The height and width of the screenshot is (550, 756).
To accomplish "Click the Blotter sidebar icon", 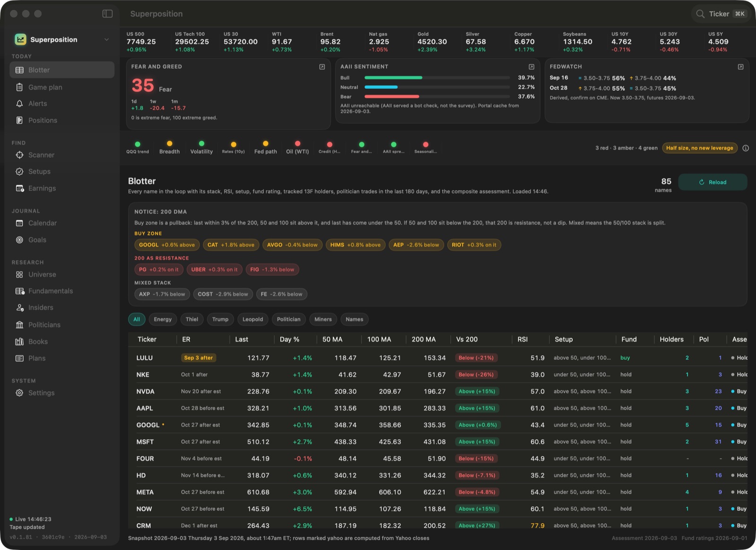I will tap(19, 70).
